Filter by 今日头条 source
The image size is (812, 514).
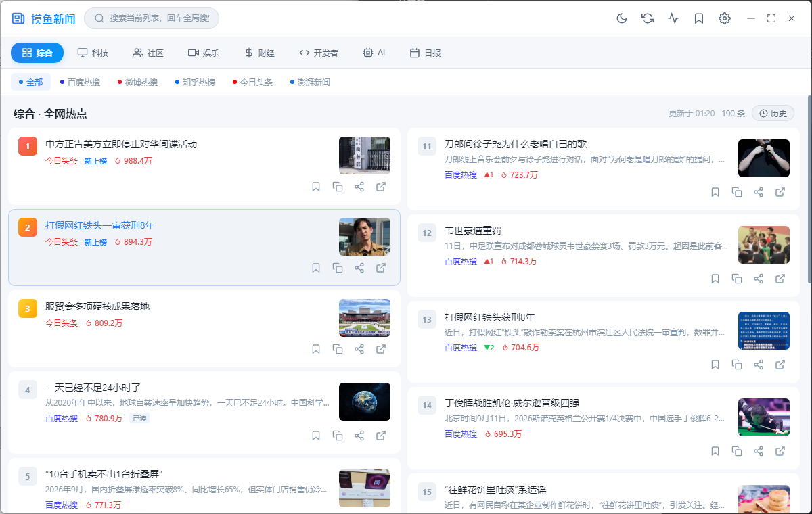tap(252, 82)
